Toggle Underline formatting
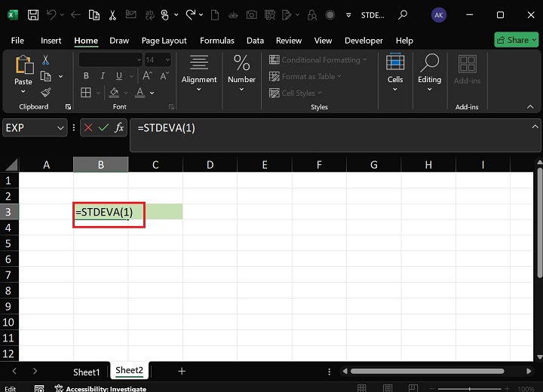Image resolution: width=543 pixels, height=392 pixels. [x=118, y=76]
